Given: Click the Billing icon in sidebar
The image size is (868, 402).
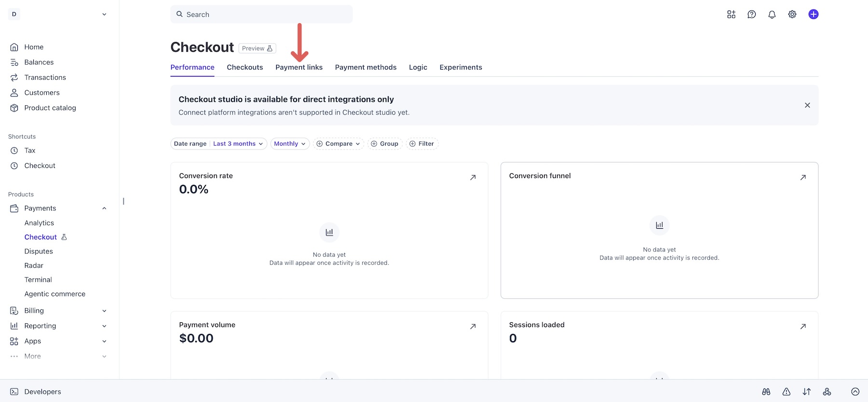Looking at the screenshot, I should [14, 311].
